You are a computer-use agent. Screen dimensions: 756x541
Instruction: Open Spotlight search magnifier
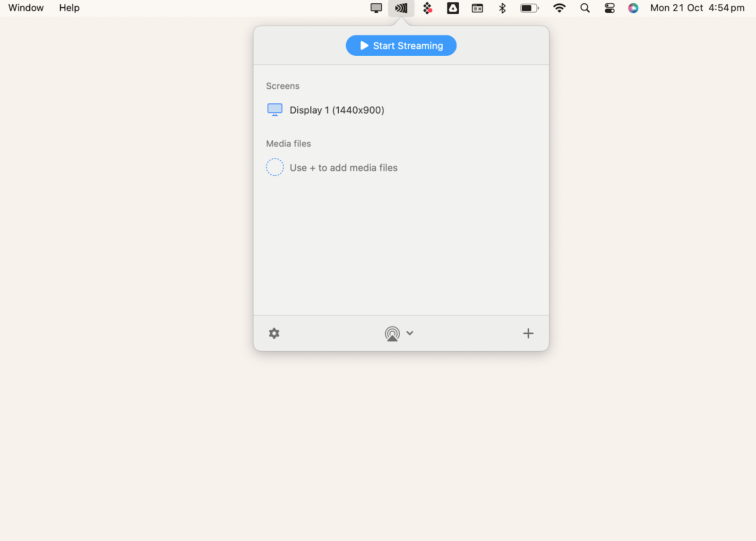coord(585,8)
